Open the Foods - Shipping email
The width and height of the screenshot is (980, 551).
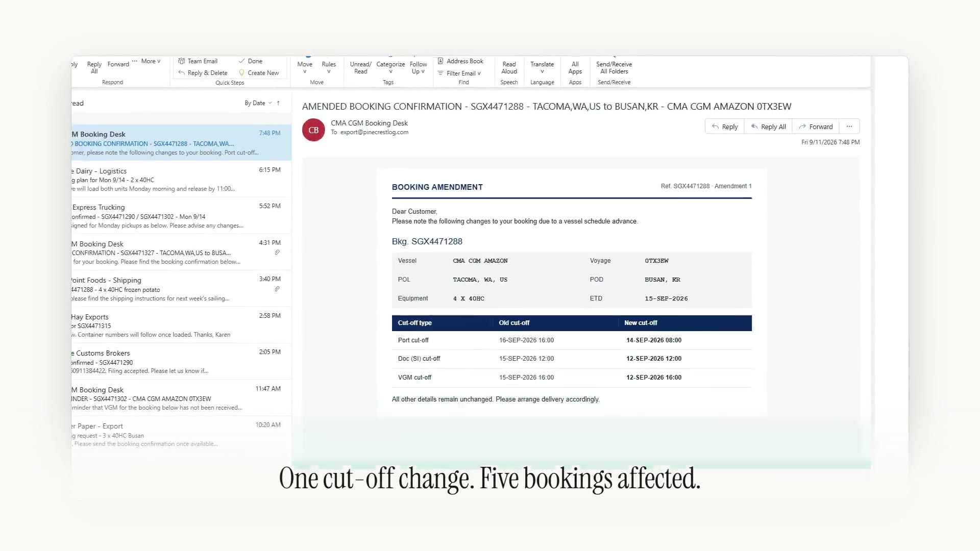click(x=181, y=289)
